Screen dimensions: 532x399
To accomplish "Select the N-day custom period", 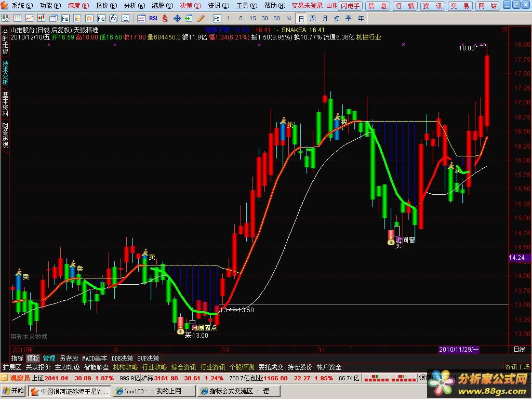I will point(288,18).
